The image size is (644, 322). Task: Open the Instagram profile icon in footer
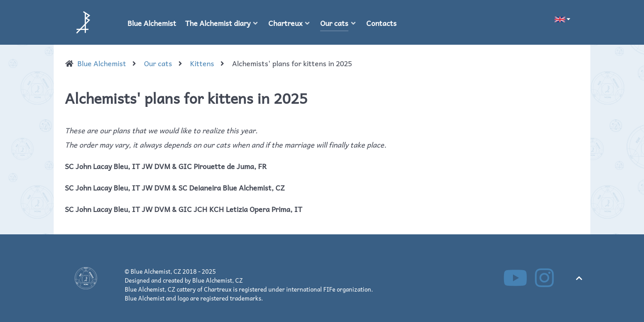(x=544, y=278)
